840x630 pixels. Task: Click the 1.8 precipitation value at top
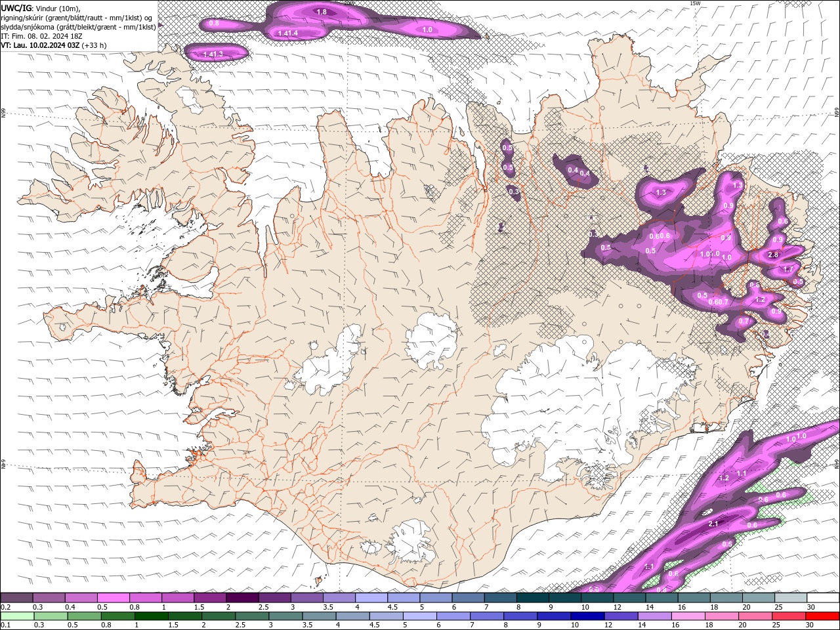322,12
